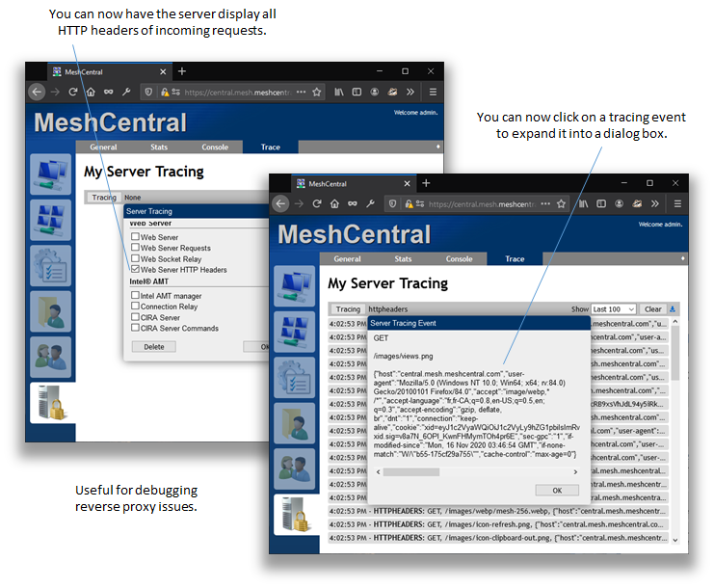Open My Devices icon in back window sidebar
Screen dimensions: 714x588
[x=50, y=174]
